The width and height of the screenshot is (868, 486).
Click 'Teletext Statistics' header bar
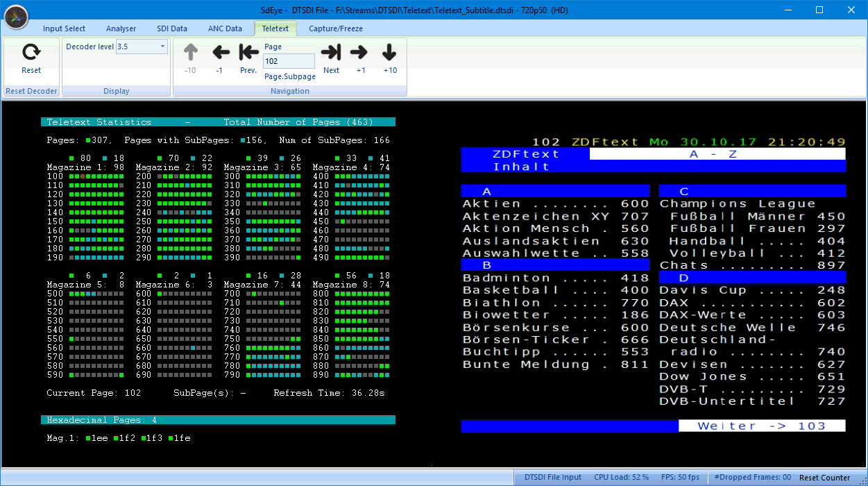pos(218,122)
